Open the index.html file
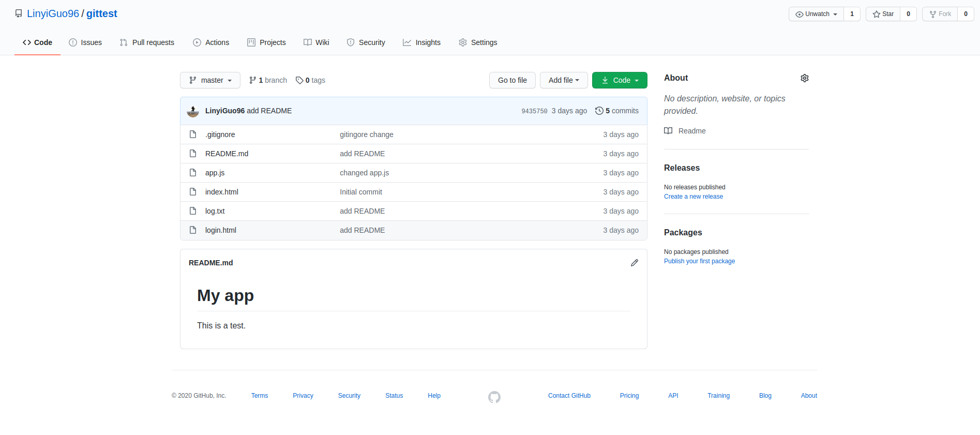Screen dimensions: 980x435 tap(222, 192)
